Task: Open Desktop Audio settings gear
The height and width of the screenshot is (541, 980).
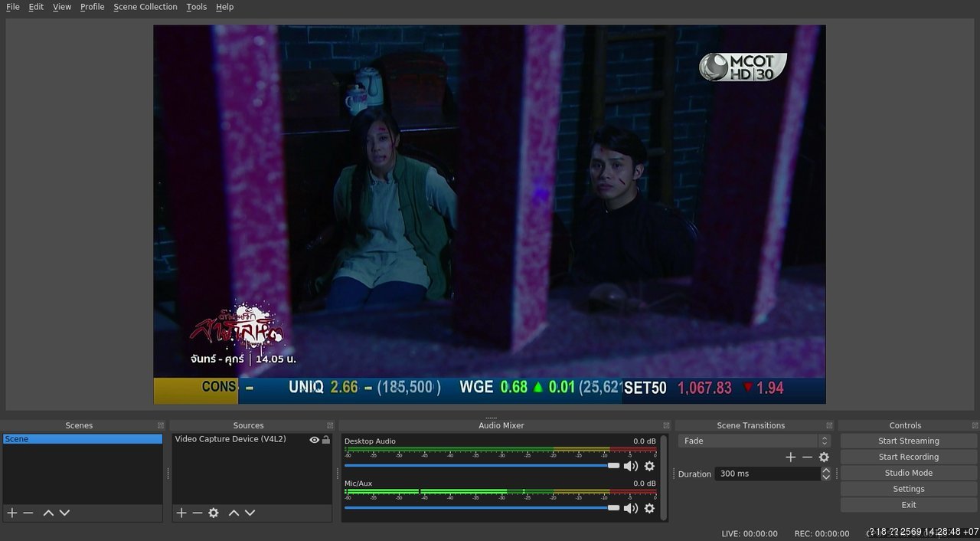Action: click(x=649, y=466)
